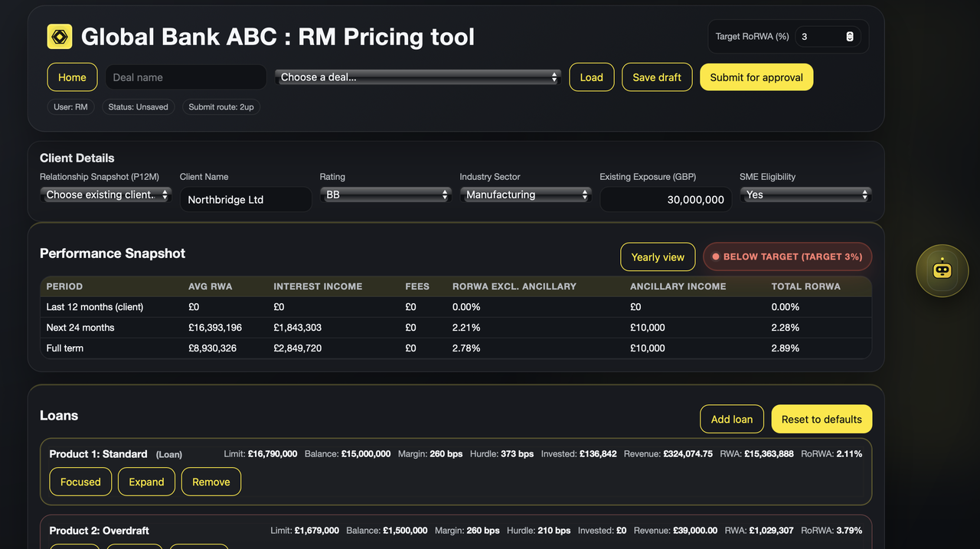Submit the deal for approval
The image size is (980, 549).
pos(756,77)
